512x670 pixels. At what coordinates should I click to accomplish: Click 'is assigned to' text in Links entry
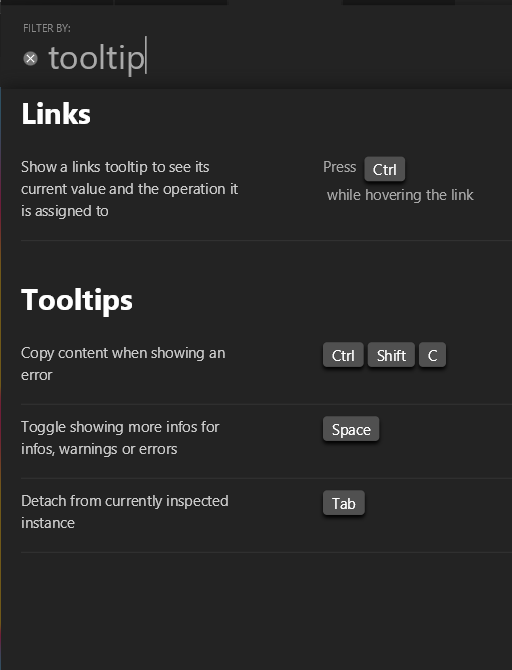pos(65,211)
